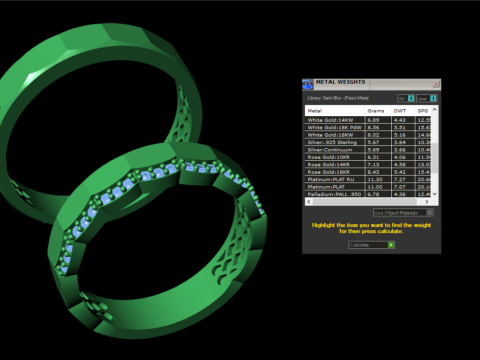Click the 6.89 grams cell

point(378,120)
